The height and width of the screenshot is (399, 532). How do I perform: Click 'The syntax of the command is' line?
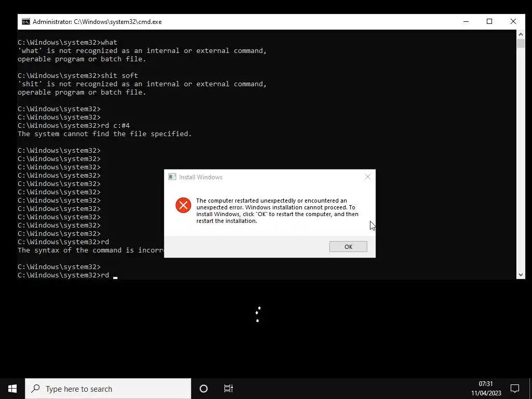pos(90,250)
